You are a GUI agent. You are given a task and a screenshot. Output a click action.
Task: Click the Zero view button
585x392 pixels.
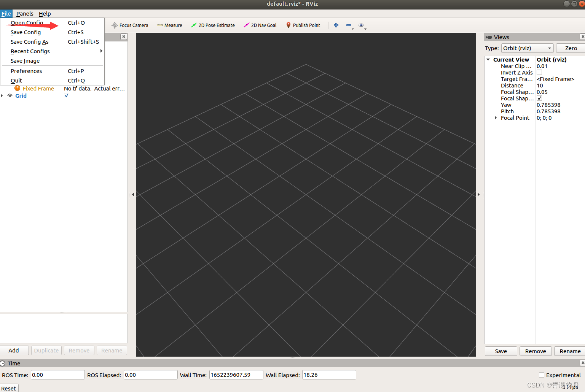571,48
